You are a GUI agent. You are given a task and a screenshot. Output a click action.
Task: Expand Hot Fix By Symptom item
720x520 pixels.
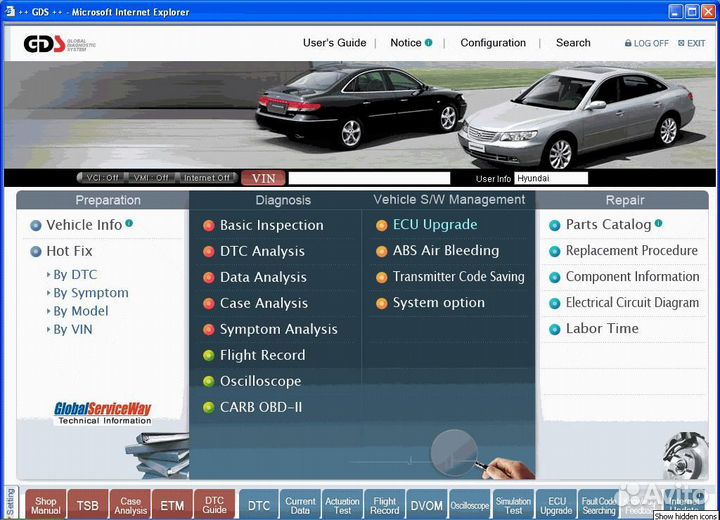coord(90,293)
